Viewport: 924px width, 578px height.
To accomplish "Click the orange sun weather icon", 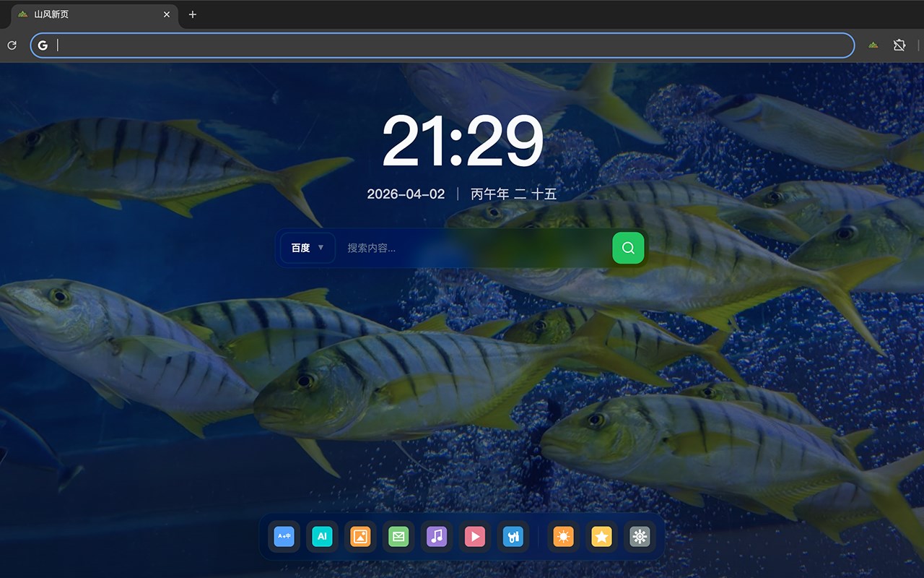I will coord(563,537).
